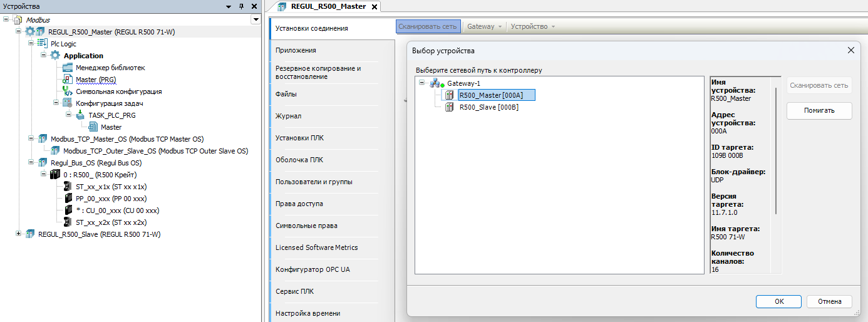Image resolution: width=868 pixels, height=322 pixels.
Task: Click the Symbol configuration icon
Action: tap(68, 91)
